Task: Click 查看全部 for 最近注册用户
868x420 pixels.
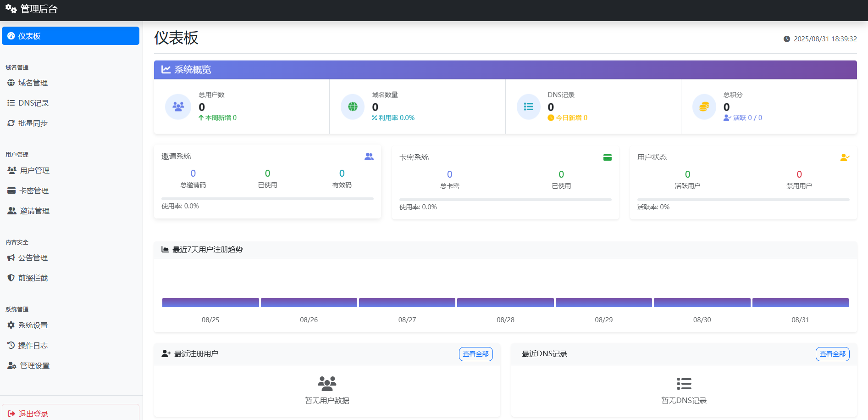Action: (475, 354)
